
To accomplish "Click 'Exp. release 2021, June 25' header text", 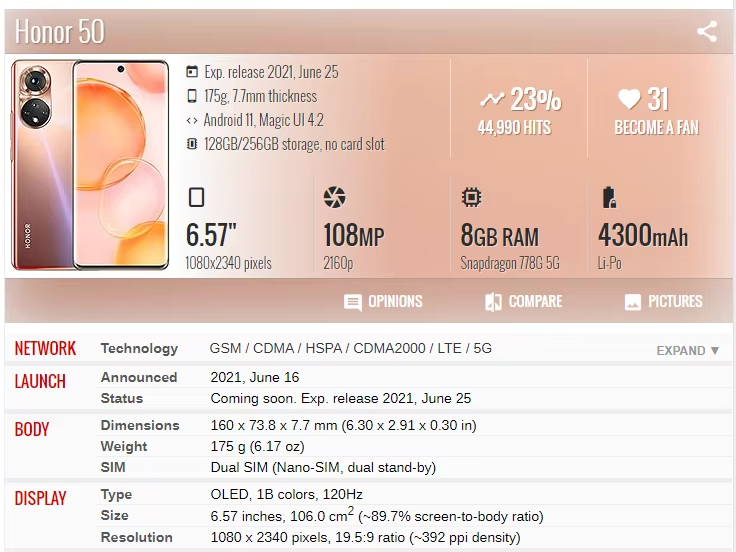I will [x=271, y=72].
